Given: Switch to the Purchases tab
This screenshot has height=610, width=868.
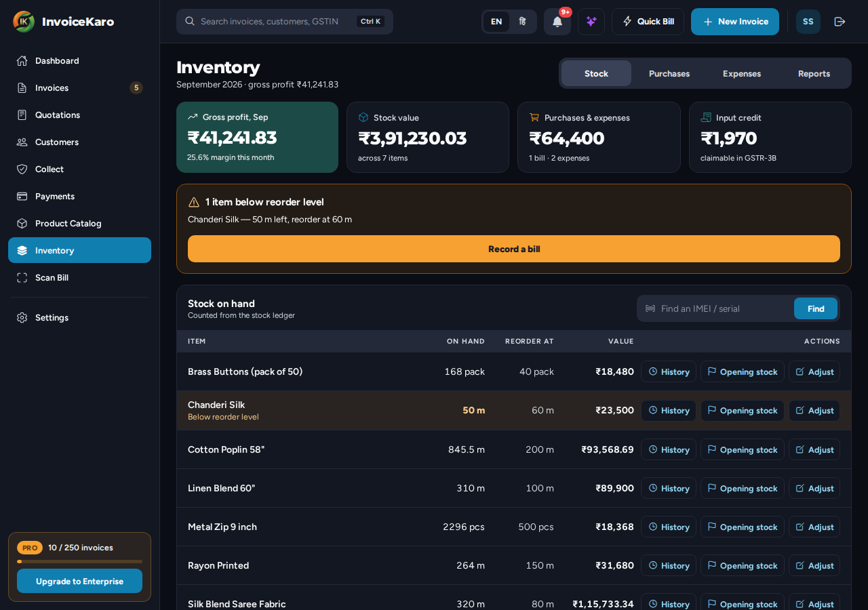Looking at the screenshot, I should click(x=669, y=73).
